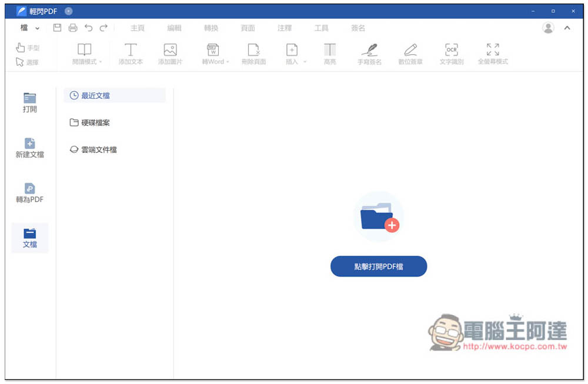Click the add image (添加圖片) tool
This screenshot has height=384, width=588.
coord(171,54)
